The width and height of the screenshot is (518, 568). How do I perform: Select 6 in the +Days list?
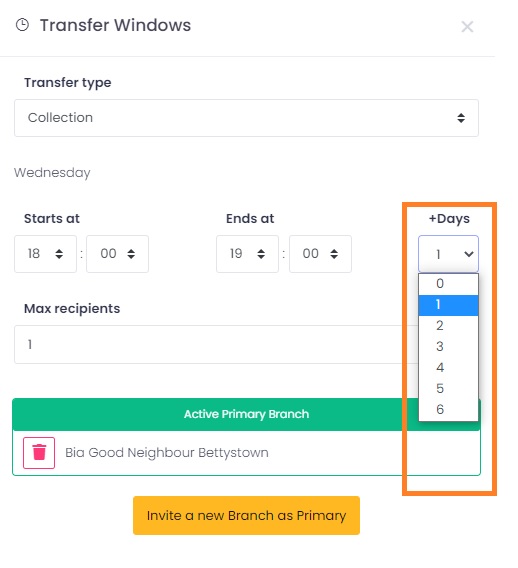coord(448,409)
